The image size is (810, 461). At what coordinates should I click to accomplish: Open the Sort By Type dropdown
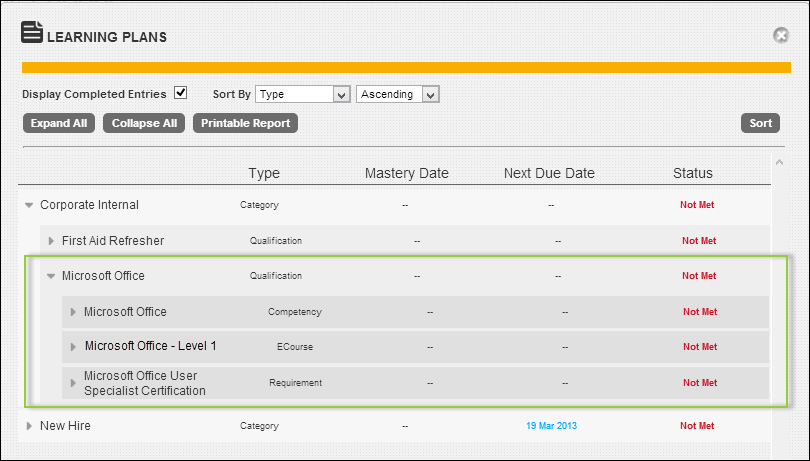(301, 94)
